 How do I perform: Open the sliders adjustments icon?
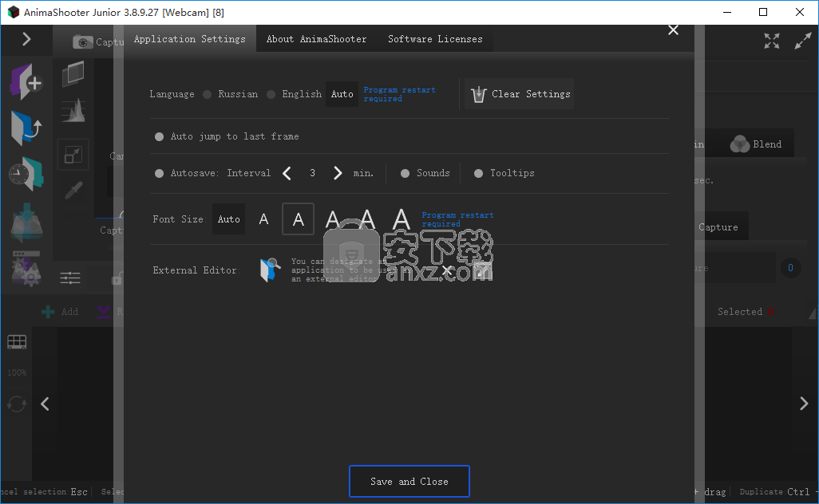tap(70, 278)
